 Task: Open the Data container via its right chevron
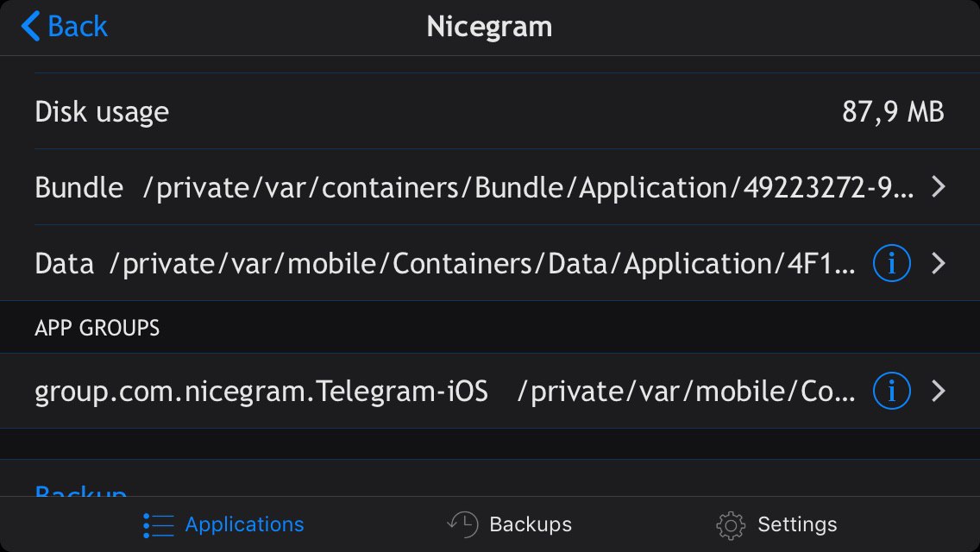938,263
